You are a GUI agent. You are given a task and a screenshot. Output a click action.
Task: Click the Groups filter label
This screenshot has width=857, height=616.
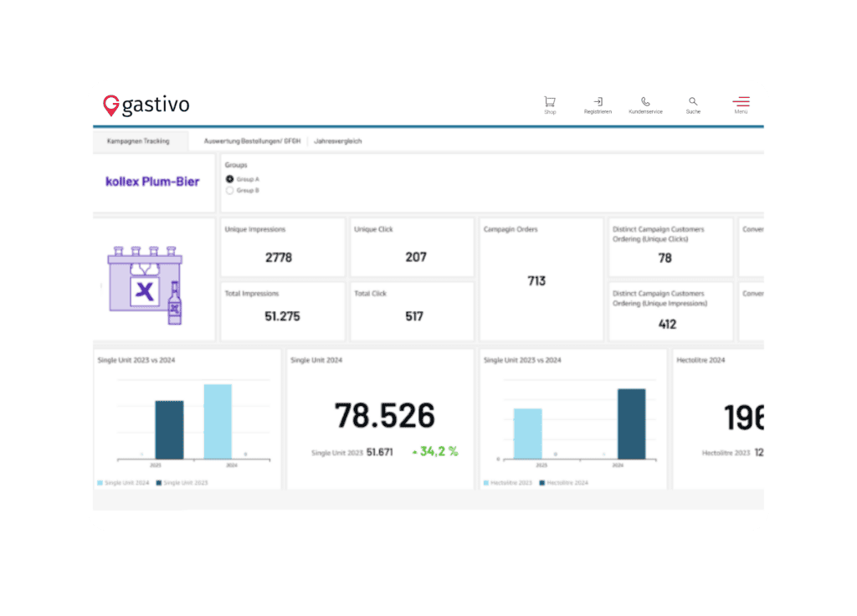(x=236, y=165)
